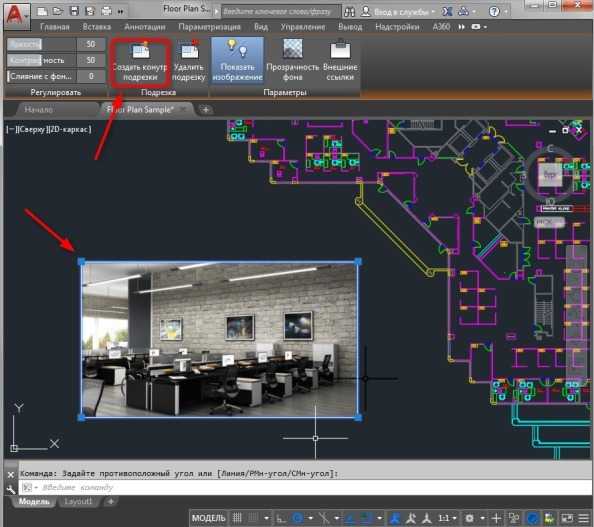Click the clean screen icon in status bar
Image resolution: width=594 pixels, height=527 pixels.
(x=567, y=518)
